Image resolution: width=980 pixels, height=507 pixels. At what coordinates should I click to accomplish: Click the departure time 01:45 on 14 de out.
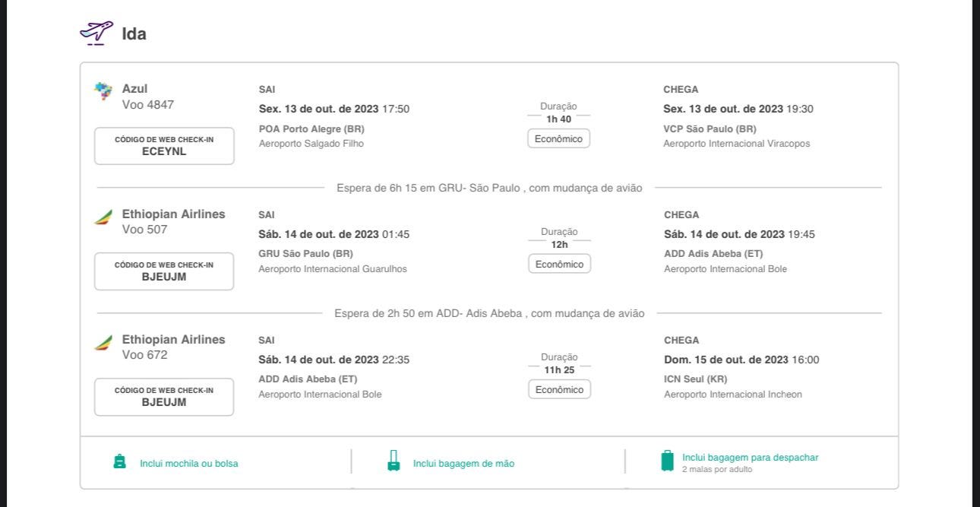[396, 234]
